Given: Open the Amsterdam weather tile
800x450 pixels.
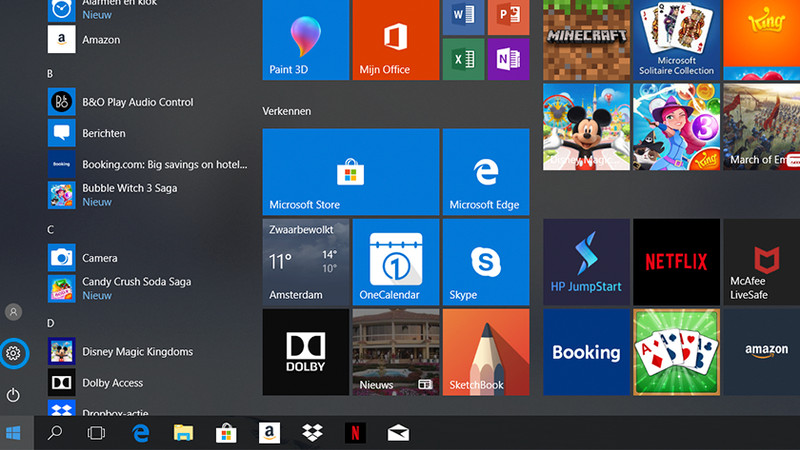Looking at the screenshot, I should (x=306, y=262).
